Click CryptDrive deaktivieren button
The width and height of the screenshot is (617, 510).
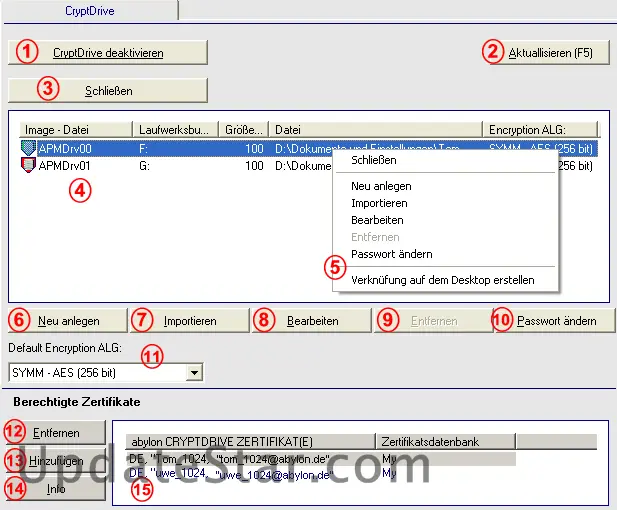pos(108,53)
